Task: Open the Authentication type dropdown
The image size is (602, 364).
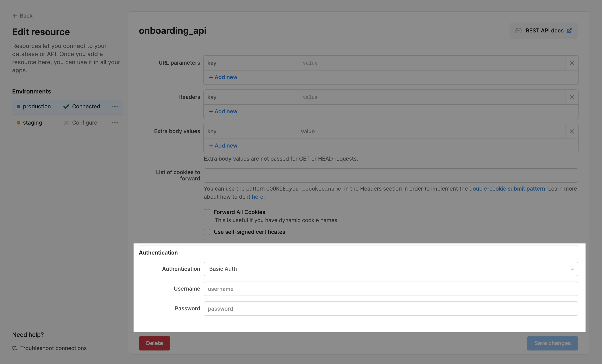Action: (x=391, y=269)
